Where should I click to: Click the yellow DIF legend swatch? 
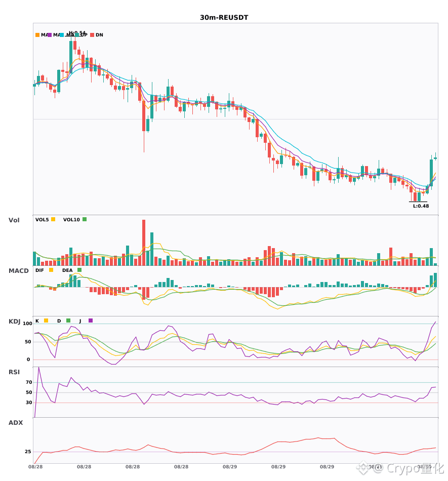point(51,270)
